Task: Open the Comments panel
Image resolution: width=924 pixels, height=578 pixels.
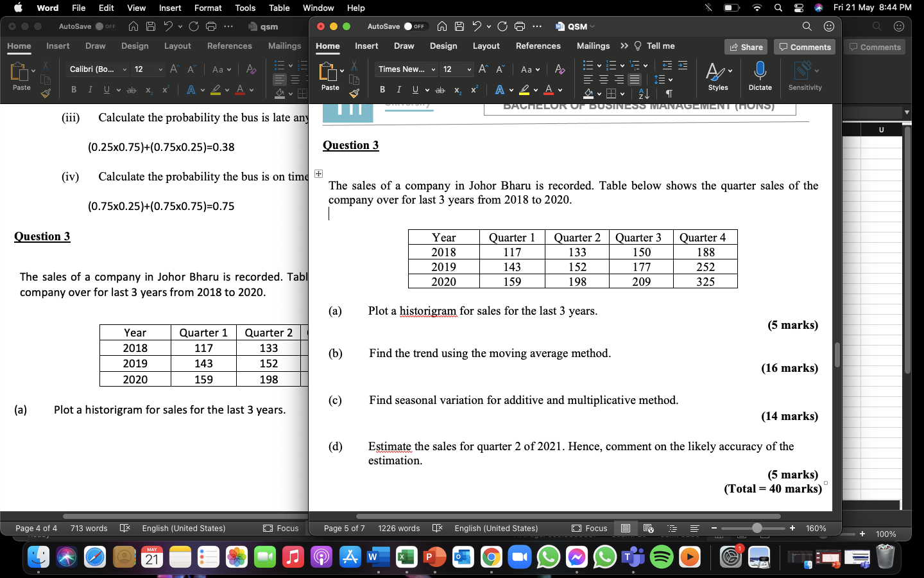Action: click(804, 46)
